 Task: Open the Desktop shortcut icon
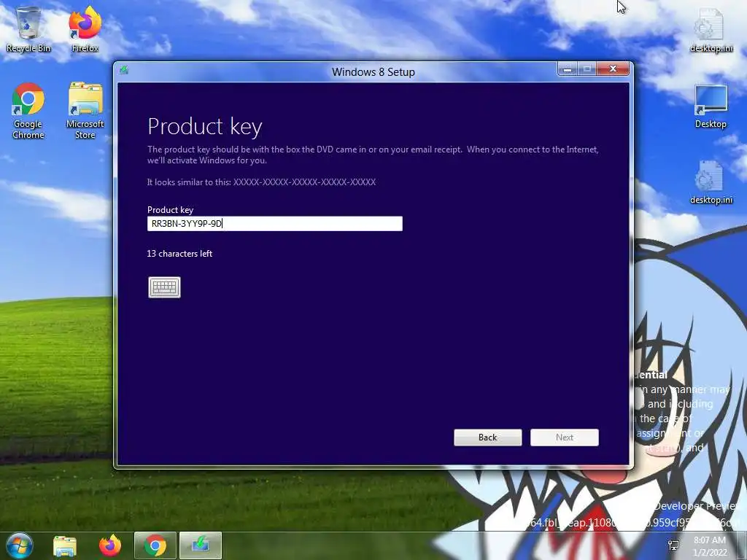pyautogui.click(x=711, y=106)
